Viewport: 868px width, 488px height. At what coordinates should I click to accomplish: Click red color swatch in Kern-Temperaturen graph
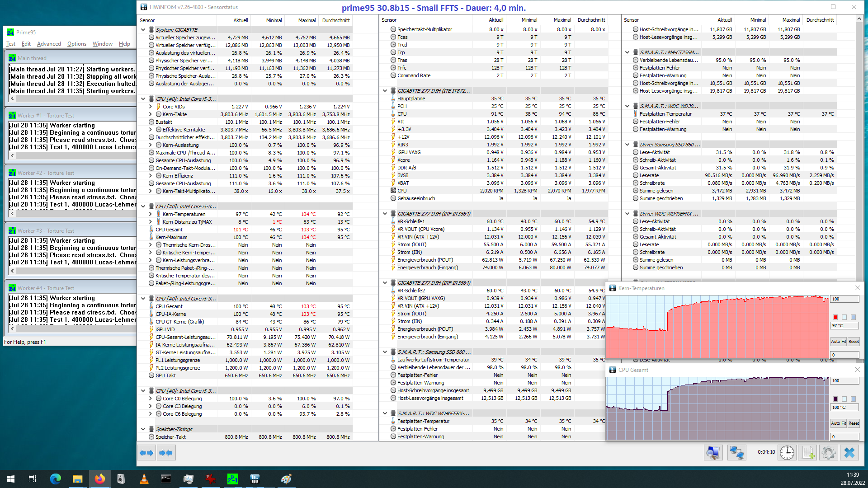835,317
